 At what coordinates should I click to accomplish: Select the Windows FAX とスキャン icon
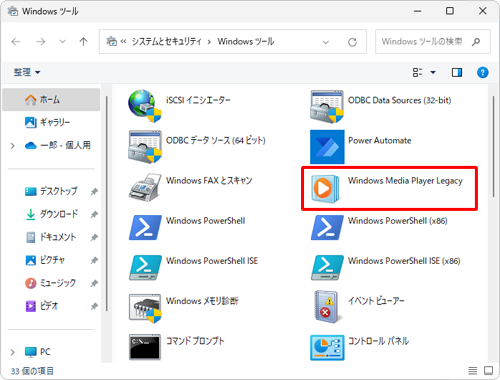145,187
